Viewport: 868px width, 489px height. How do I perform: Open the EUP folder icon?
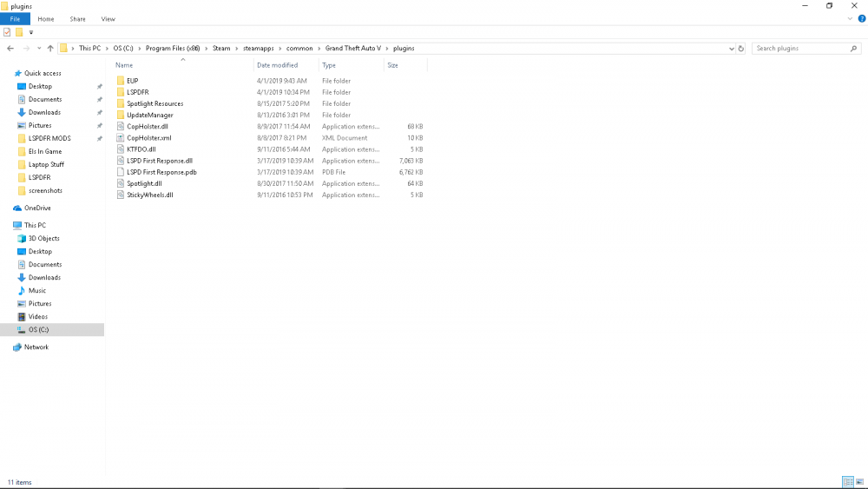tap(121, 81)
